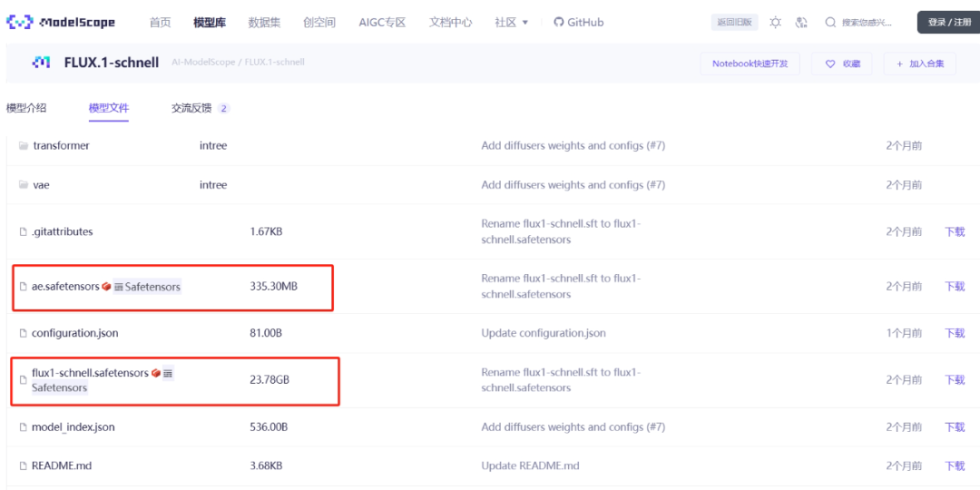Click the feedback count badge 2
Screen dimensions: 980x490
point(224,109)
